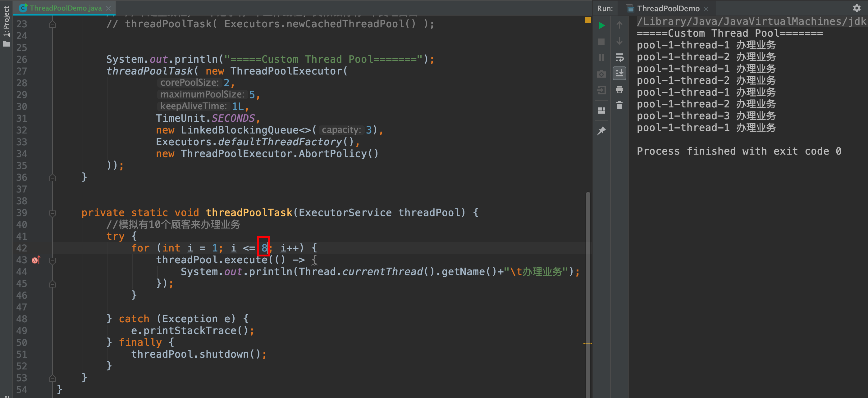Select the ThreadPoolDemo.java editor tab
This screenshot has height=398, width=868.
click(x=65, y=8)
